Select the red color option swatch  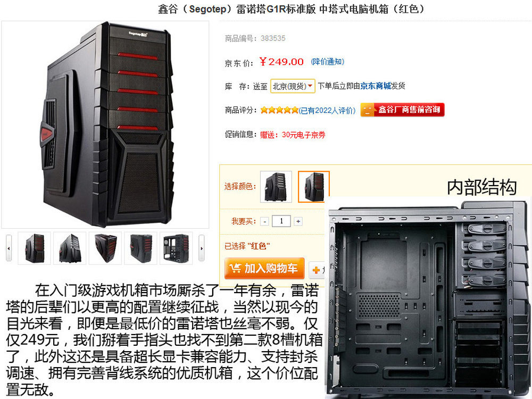313,187
